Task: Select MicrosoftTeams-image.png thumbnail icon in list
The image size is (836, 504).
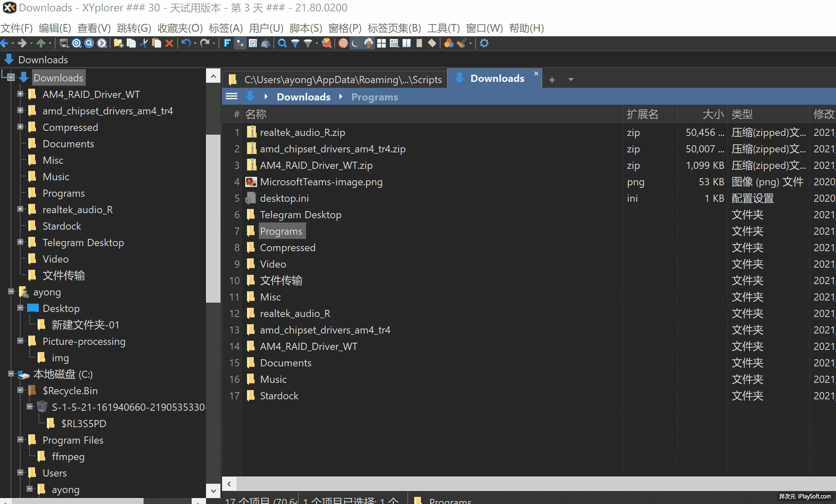Action: 251,182
